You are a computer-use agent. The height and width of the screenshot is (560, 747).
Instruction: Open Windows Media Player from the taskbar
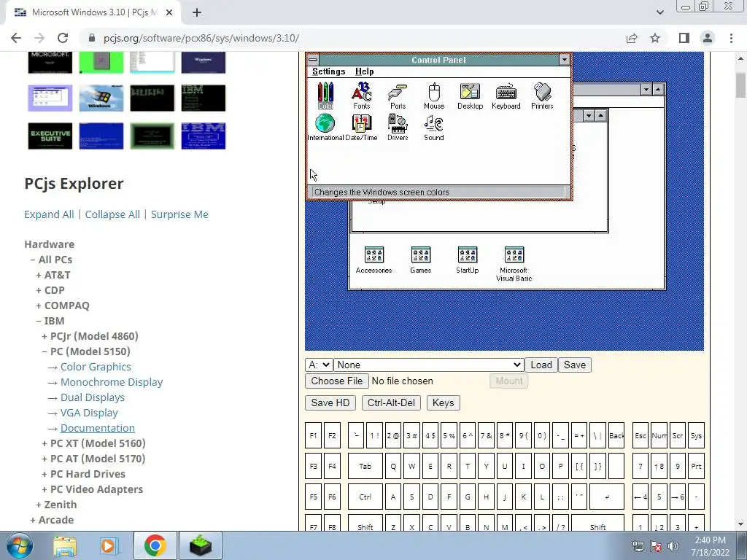tap(109, 545)
